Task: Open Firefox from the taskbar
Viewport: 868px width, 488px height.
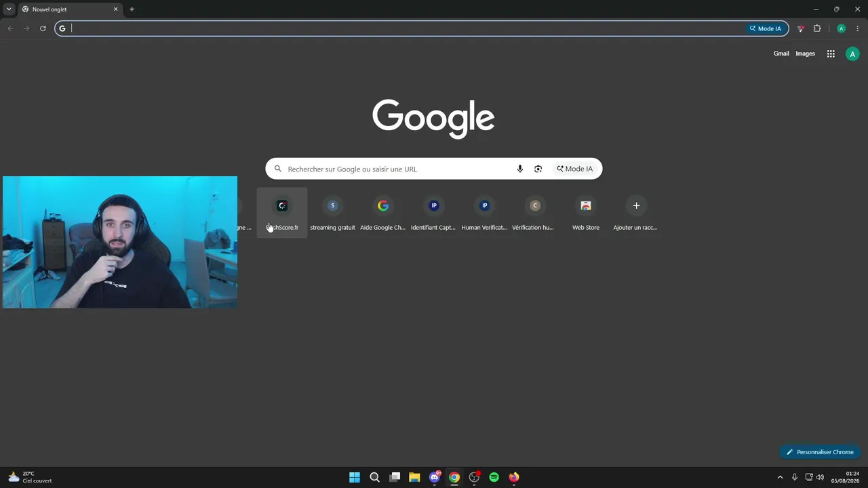Action: click(x=514, y=477)
